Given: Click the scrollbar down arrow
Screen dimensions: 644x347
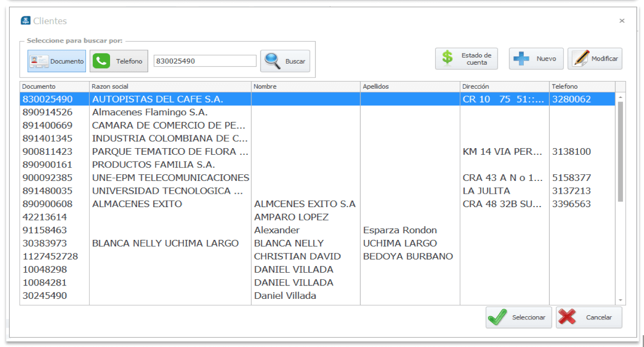Looking at the screenshot, I should coord(620,300).
